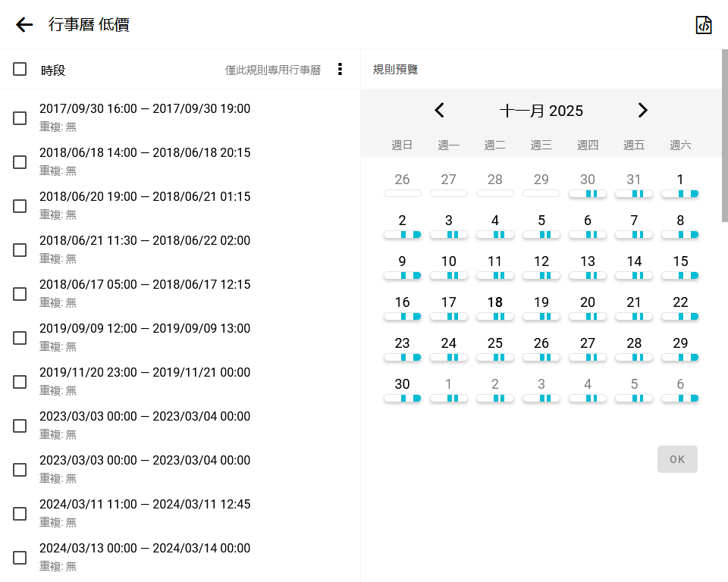Check the 2017/09/30 16:00 time slot checkbox
The height and width of the screenshot is (582, 728).
(x=20, y=118)
